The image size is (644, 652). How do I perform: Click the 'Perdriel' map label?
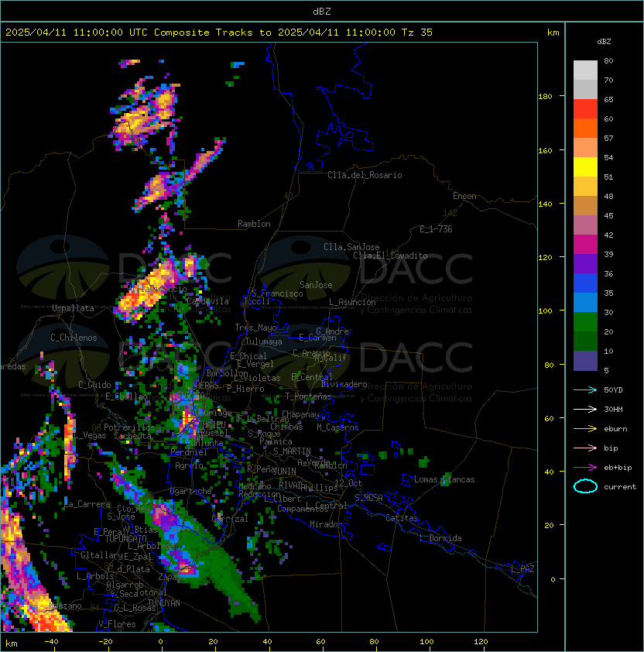pos(189,452)
